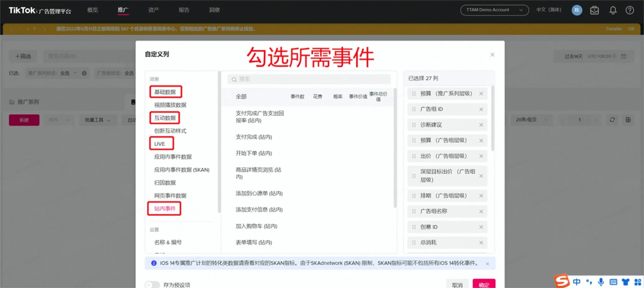
Task: Click the refresh icon near pagination
Action: coord(612,120)
